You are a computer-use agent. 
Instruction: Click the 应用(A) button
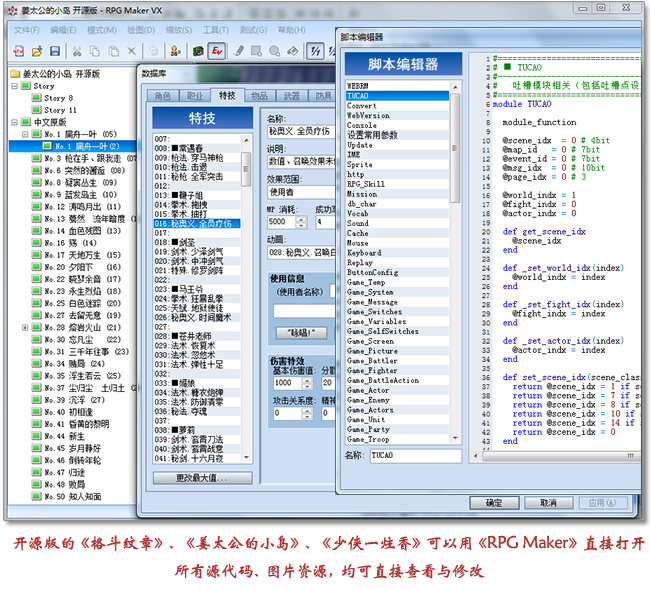click(602, 503)
